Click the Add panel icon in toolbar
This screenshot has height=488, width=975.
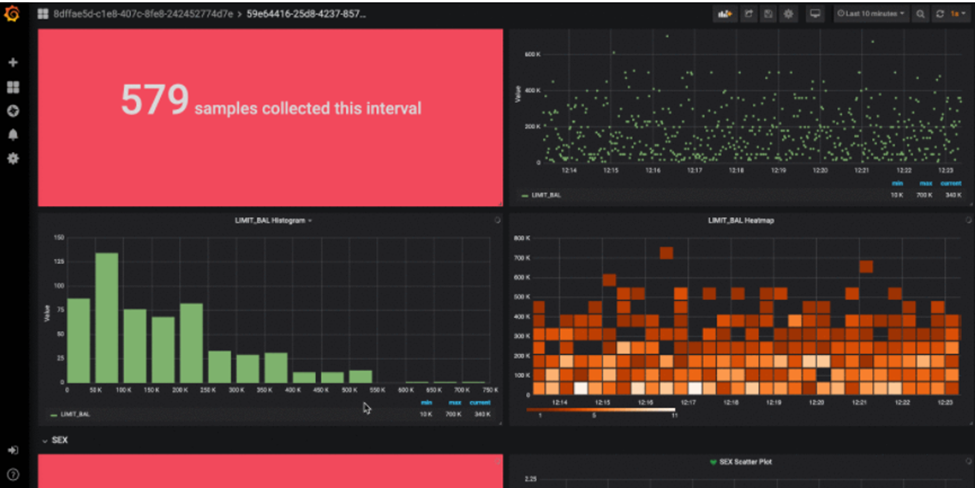724,14
